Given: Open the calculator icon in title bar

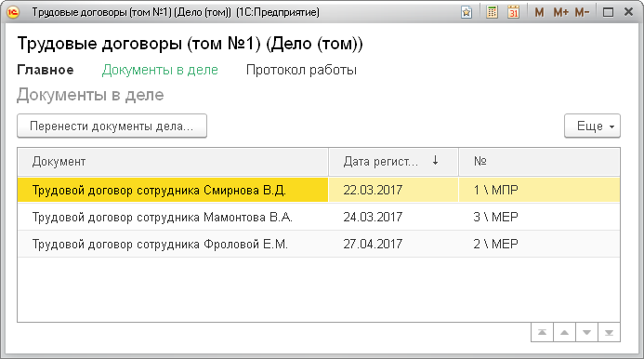Looking at the screenshot, I should [492, 12].
